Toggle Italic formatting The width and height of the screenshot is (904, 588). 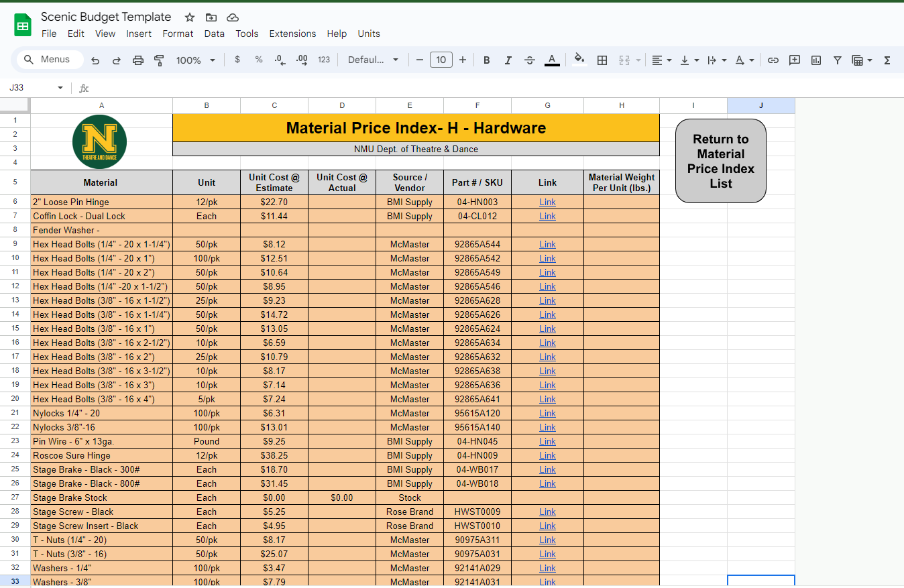pos(508,60)
